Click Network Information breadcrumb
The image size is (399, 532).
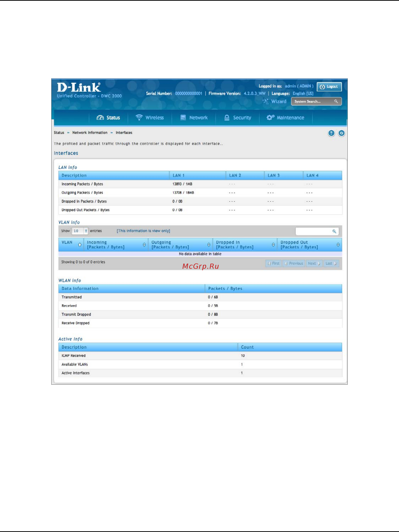pyautogui.click(x=90, y=132)
